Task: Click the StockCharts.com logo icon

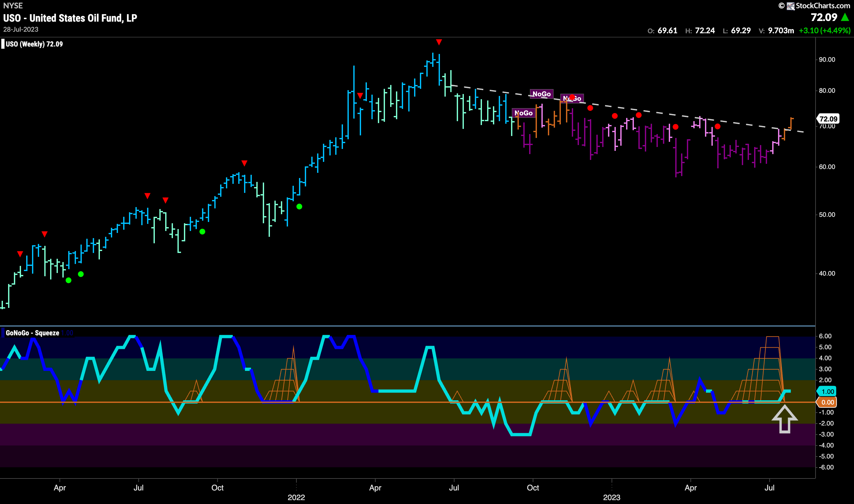Action: (x=790, y=6)
